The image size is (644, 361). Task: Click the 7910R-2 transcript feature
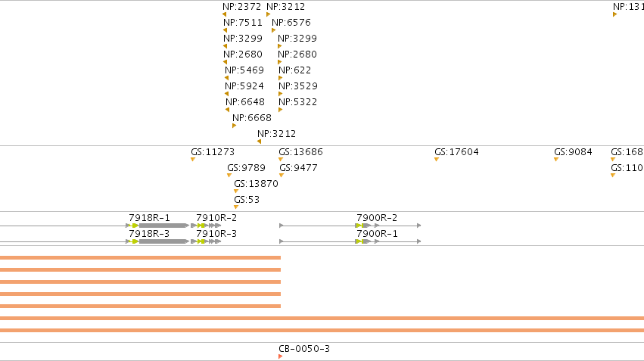(206, 226)
